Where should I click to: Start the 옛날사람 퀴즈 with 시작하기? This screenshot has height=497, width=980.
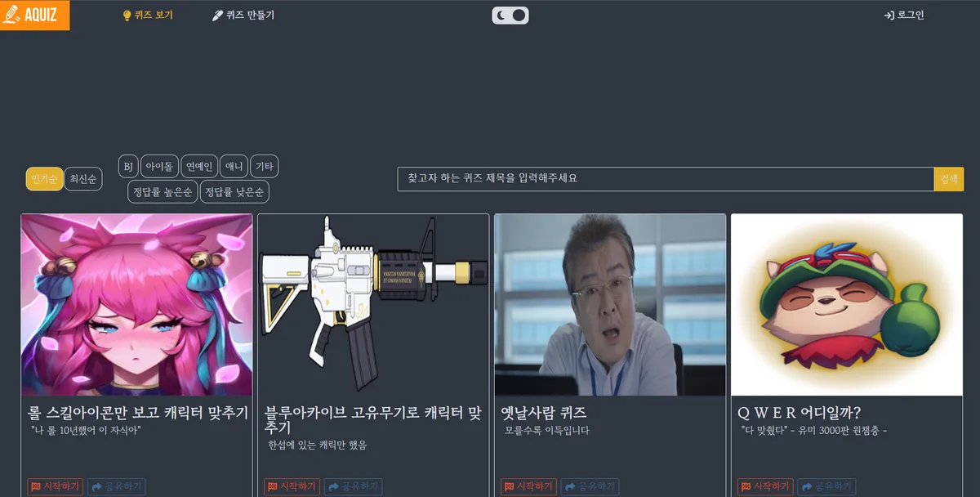pyautogui.click(x=529, y=487)
